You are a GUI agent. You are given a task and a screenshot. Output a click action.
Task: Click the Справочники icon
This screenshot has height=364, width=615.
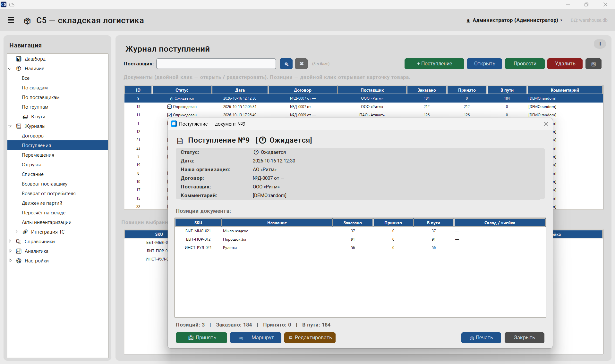(19, 242)
